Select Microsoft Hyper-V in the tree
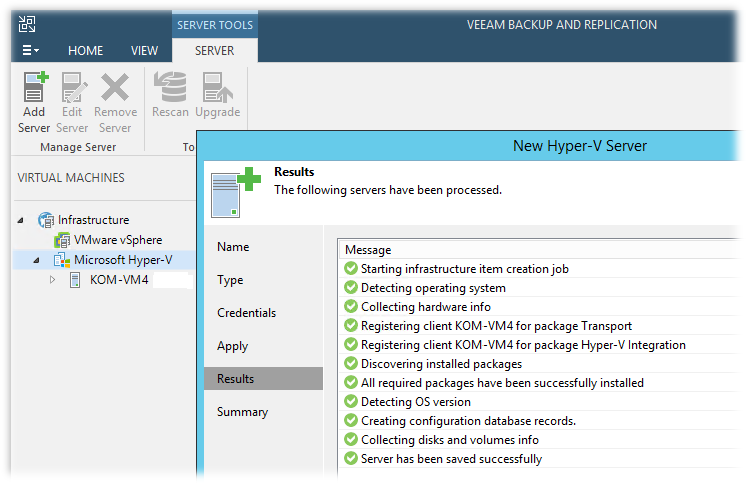 (x=123, y=260)
